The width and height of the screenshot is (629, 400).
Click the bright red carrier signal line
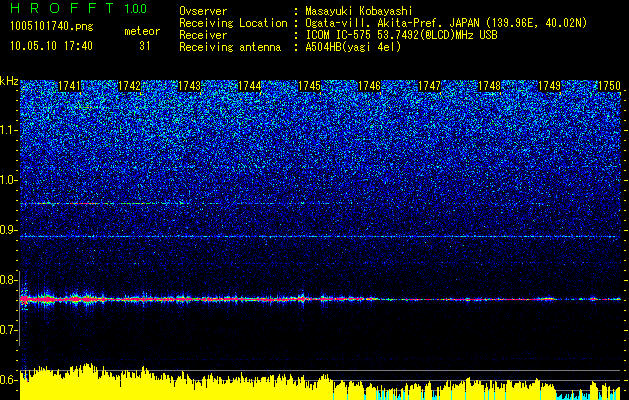coord(321,299)
